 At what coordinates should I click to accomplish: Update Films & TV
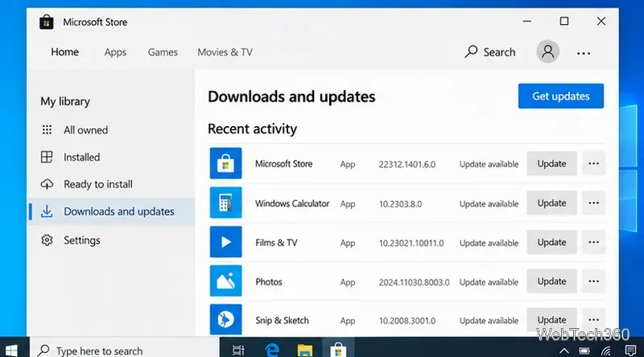click(x=551, y=242)
